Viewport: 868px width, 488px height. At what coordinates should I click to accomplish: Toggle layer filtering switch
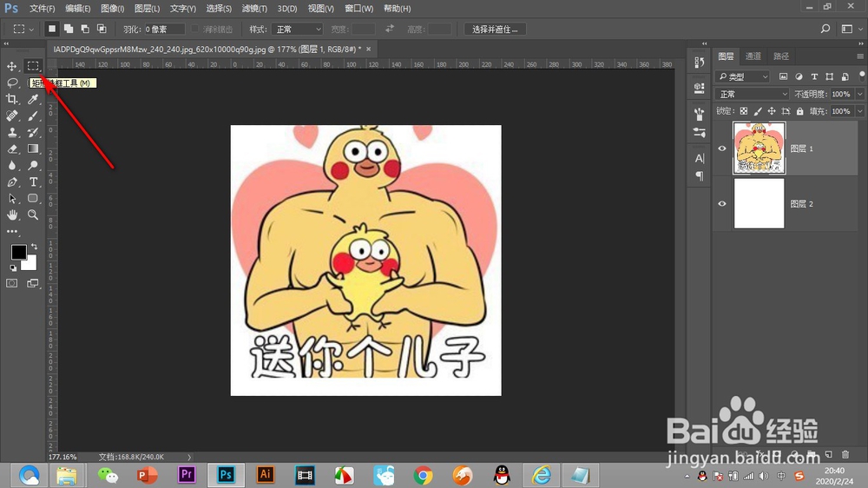click(x=862, y=76)
